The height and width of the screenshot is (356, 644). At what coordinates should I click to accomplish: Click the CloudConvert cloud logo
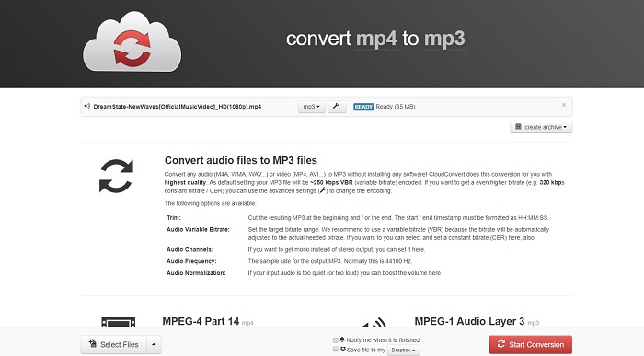click(x=132, y=41)
